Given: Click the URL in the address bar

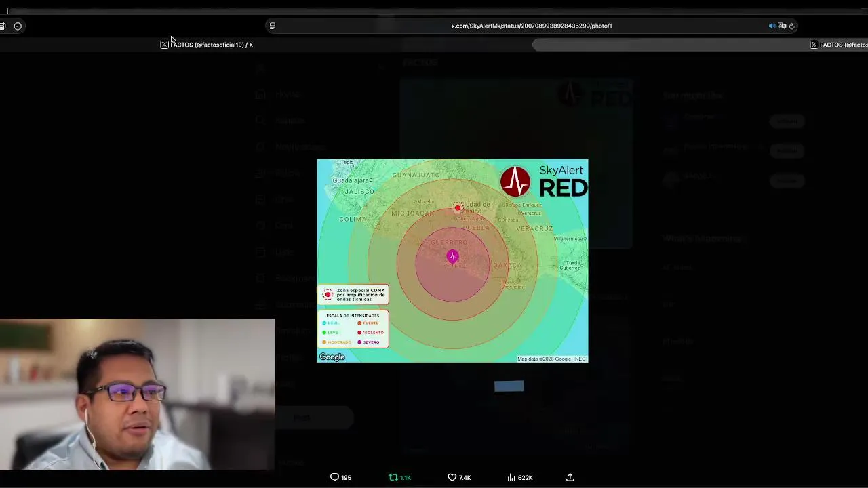Looking at the screenshot, I should pos(532,26).
